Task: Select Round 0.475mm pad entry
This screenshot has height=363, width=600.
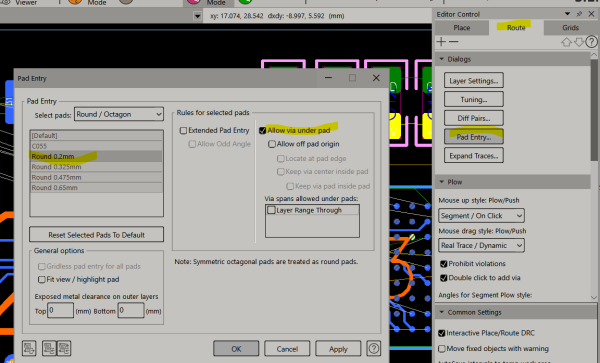Action: coord(96,177)
